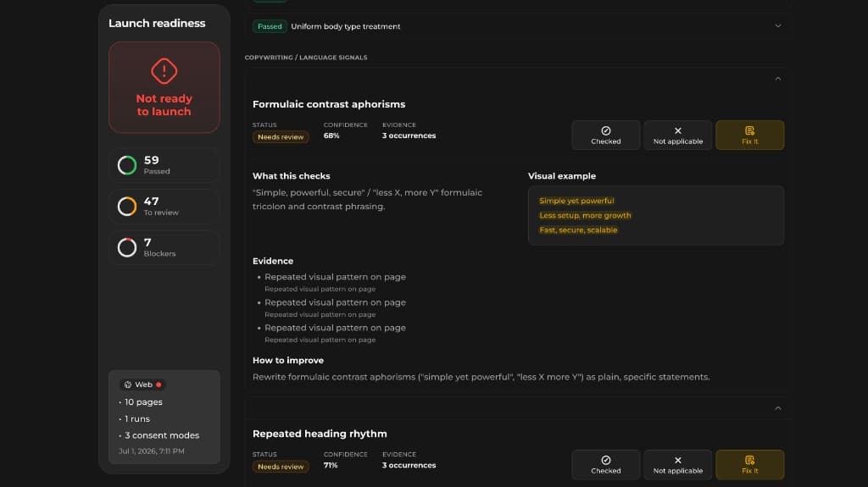Select the Web platform chip
The image size is (868, 487).
[142, 385]
